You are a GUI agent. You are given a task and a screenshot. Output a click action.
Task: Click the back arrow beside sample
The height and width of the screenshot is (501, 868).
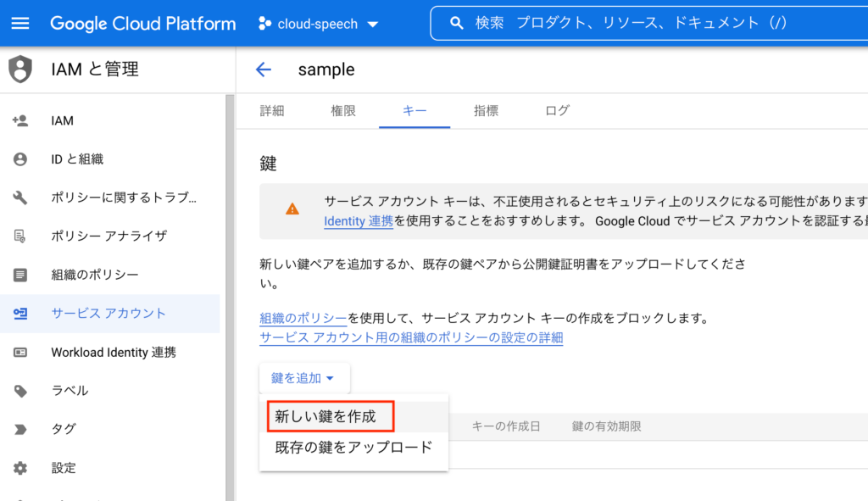tap(264, 70)
